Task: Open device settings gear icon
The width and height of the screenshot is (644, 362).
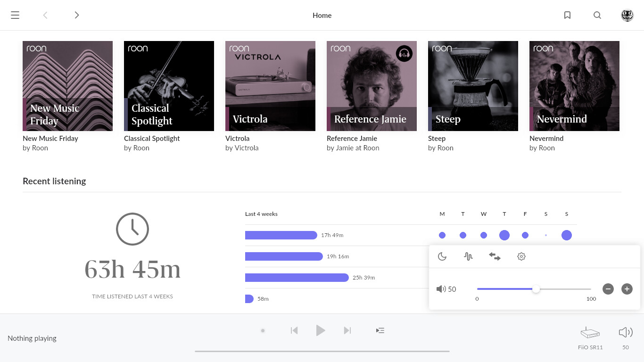Action: pyautogui.click(x=521, y=256)
